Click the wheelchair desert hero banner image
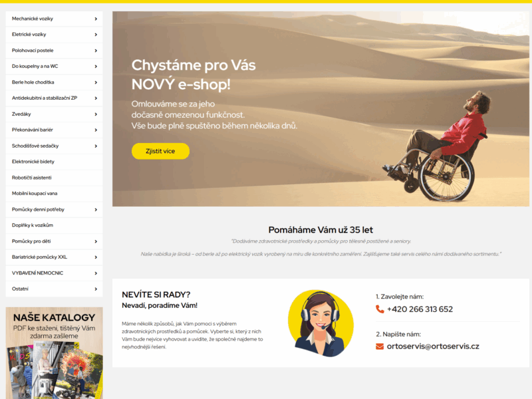532x399 pixels. [x=321, y=109]
